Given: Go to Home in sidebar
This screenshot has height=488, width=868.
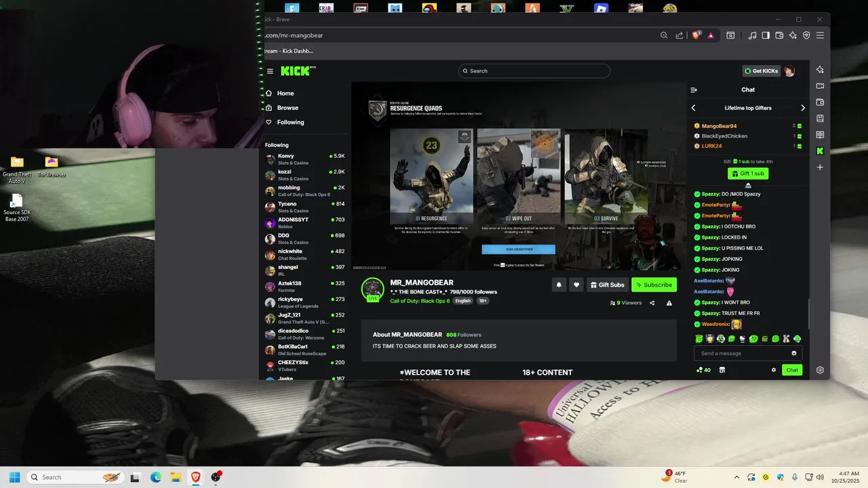Looking at the screenshot, I should [285, 94].
